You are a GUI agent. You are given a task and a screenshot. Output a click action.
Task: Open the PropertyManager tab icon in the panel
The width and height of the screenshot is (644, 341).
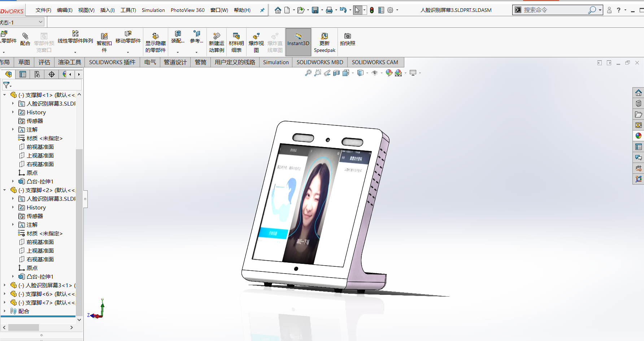point(23,74)
